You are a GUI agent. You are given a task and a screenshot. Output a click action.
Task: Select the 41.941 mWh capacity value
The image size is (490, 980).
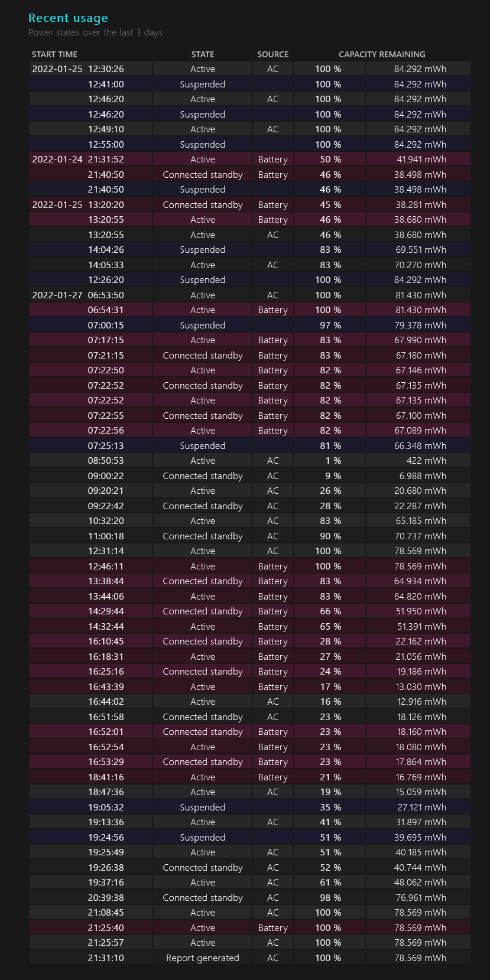(x=421, y=159)
